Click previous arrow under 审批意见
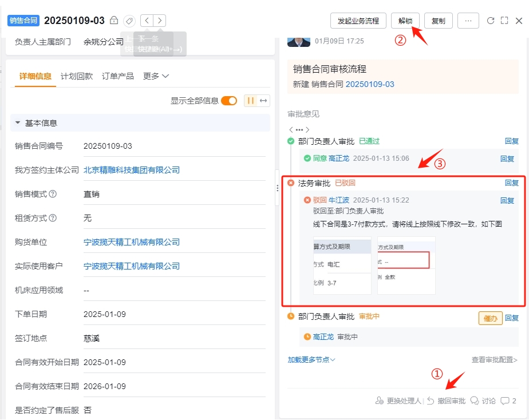This screenshot has height=420, width=529. tap(291, 130)
